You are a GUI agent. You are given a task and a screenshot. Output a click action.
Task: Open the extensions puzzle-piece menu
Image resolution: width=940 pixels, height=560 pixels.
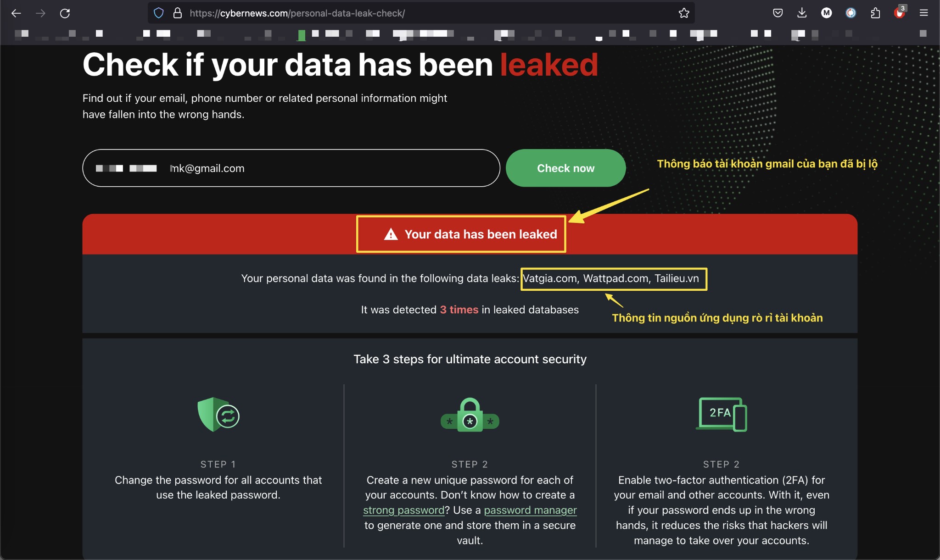pos(875,13)
